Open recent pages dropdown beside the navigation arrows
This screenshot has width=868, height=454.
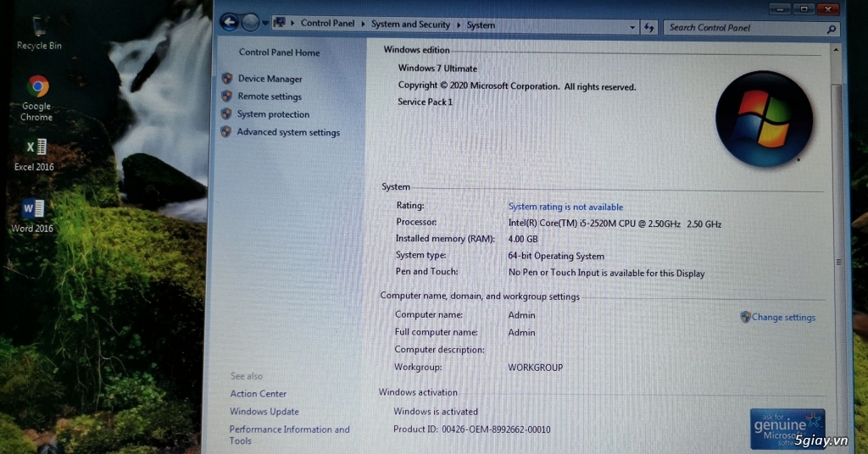[265, 23]
